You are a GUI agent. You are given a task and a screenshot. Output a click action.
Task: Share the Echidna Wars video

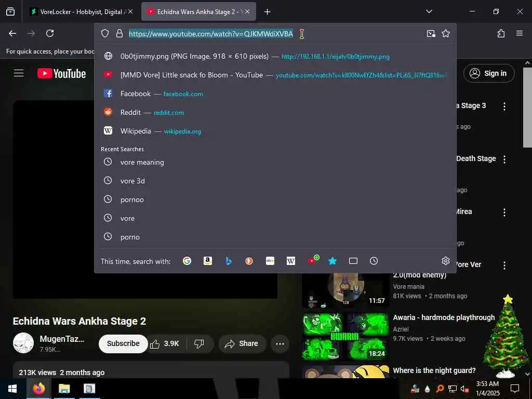click(243, 344)
